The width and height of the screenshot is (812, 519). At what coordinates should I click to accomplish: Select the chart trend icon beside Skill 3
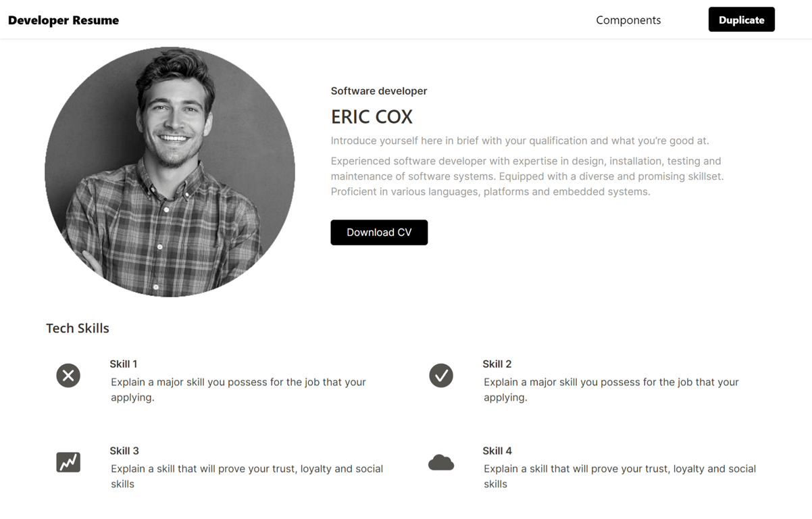point(68,462)
